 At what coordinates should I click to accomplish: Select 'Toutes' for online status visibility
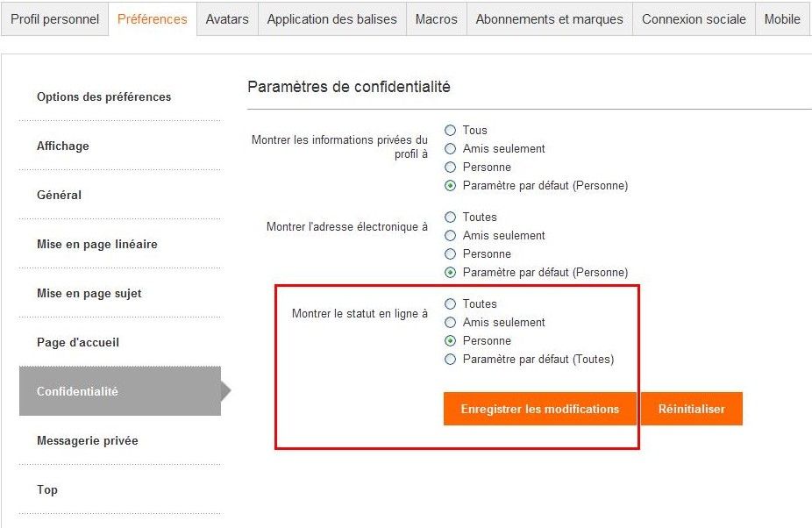tap(451, 304)
